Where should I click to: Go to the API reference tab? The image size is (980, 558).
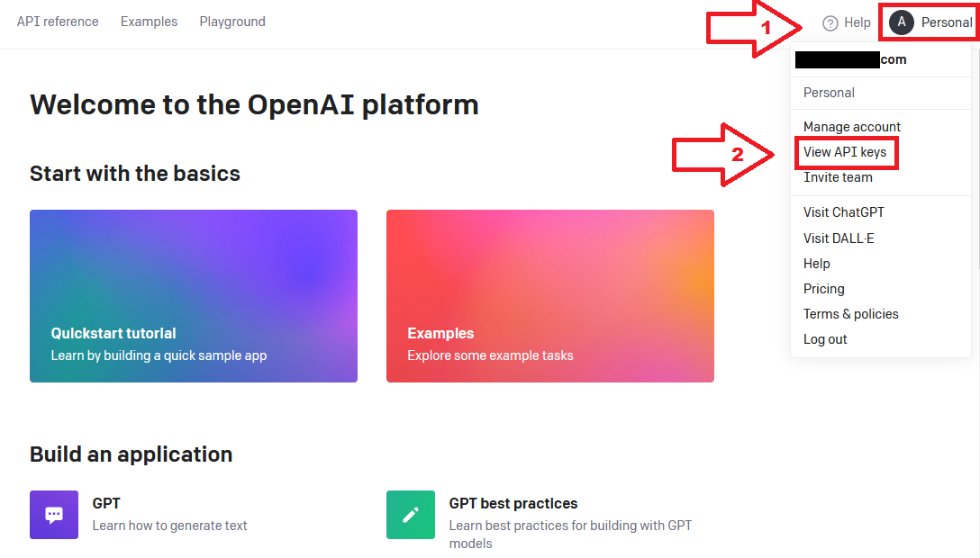tap(58, 22)
